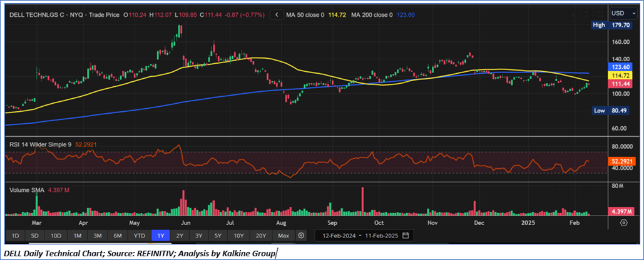
Task: Click the Jun month marker on time axis
Action: pyautogui.click(x=186, y=224)
